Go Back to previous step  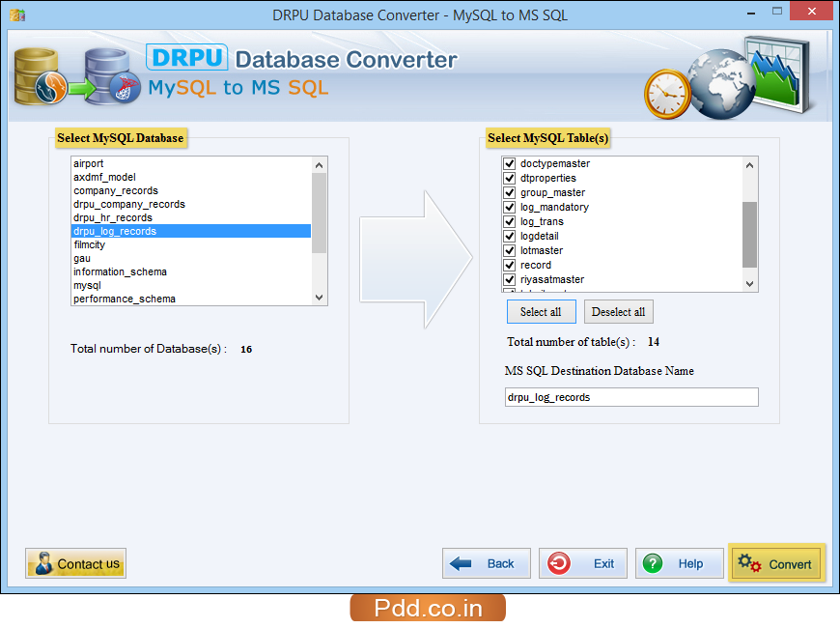487,563
